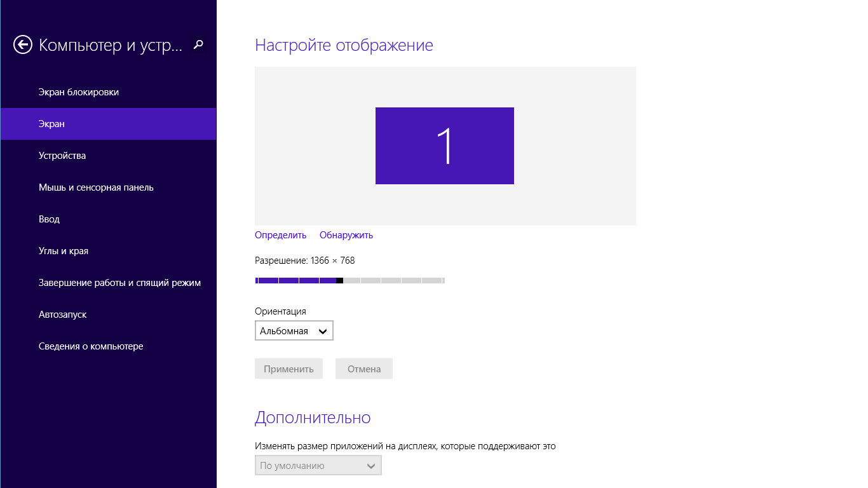Image resolution: width=868 pixels, height=488 pixels.
Task: Select display monitor 1 thumbnail
Action: tap(445, 146)
